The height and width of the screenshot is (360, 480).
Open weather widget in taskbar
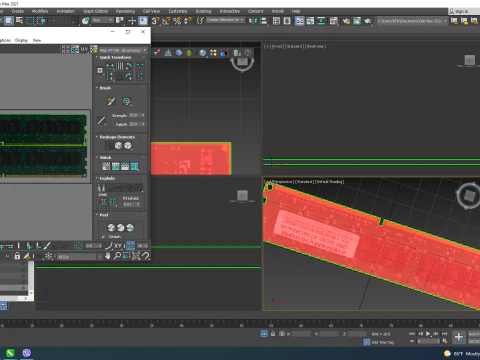[462, 354]
